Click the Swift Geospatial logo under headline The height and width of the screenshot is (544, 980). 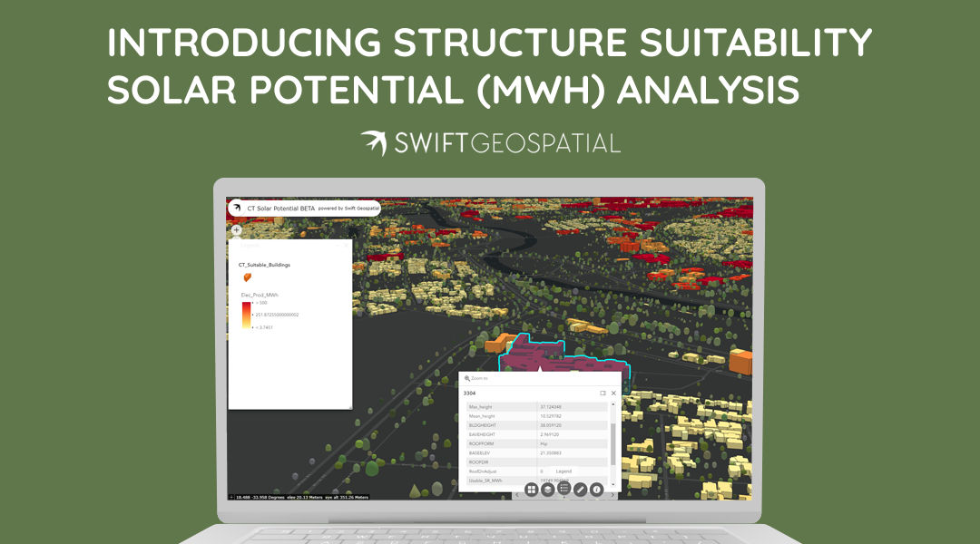pos(491,143)
